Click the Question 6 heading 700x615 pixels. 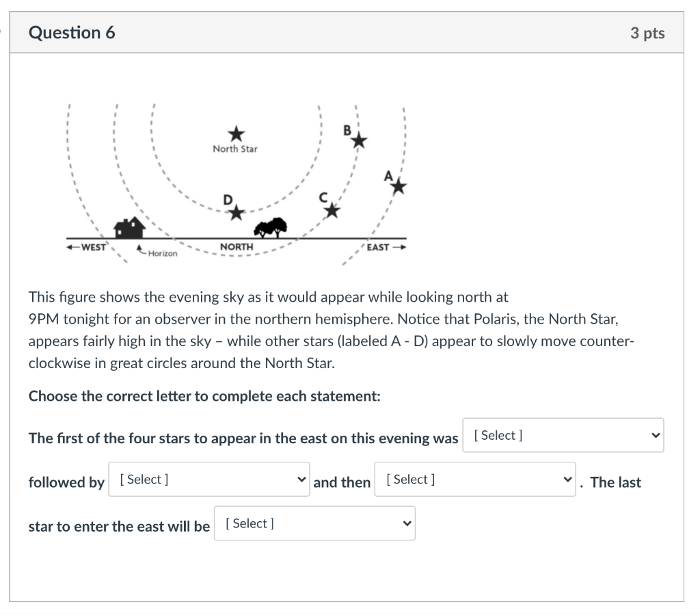[x=72, y=33]
